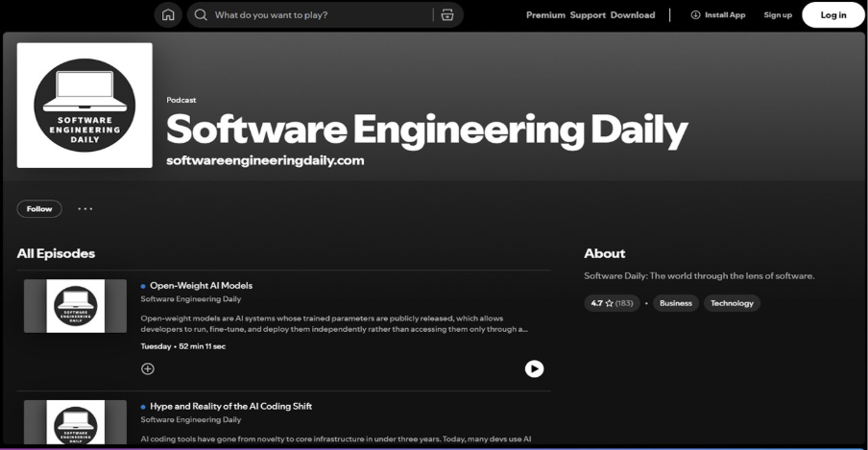This screenshot has height=450, width=868.
Task: Select the Business category tag
Action: pyautogui.click(x=676, y=303)
